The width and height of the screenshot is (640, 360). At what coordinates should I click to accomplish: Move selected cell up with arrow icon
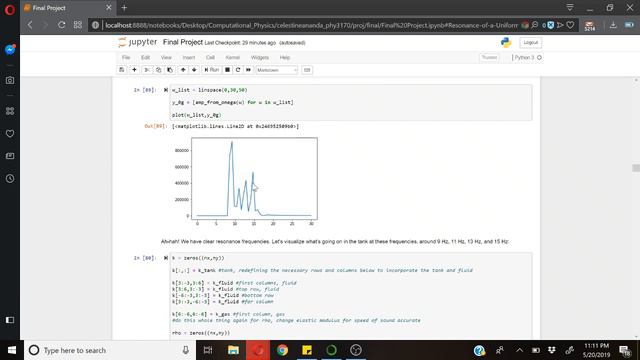183,70
